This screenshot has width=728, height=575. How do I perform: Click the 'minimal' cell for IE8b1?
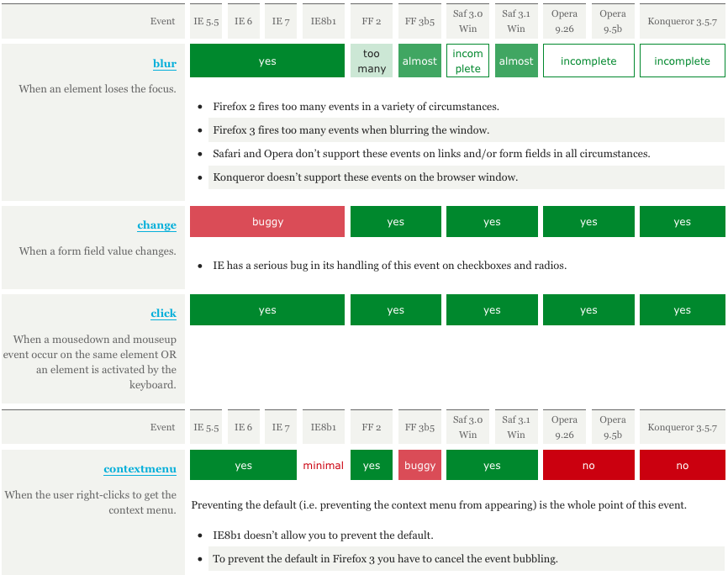[x=323, y=465]
